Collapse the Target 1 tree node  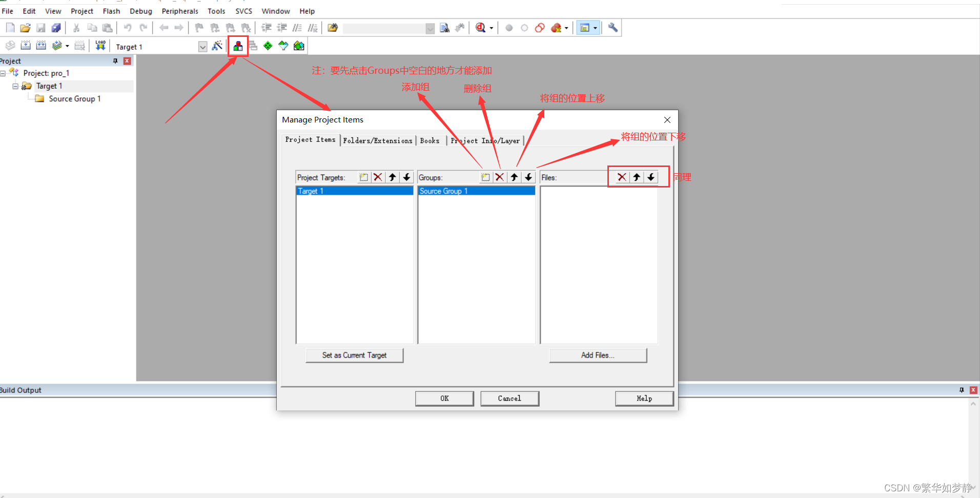(x=15, y=86)
